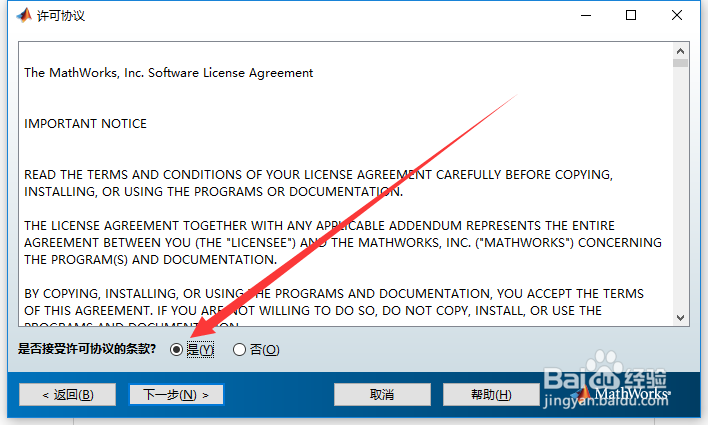Click the heading 'The MathWorks, Inc. Software License Agreement'
The height and width of the screenshot is (425, 708).
[x=168, y=73]
